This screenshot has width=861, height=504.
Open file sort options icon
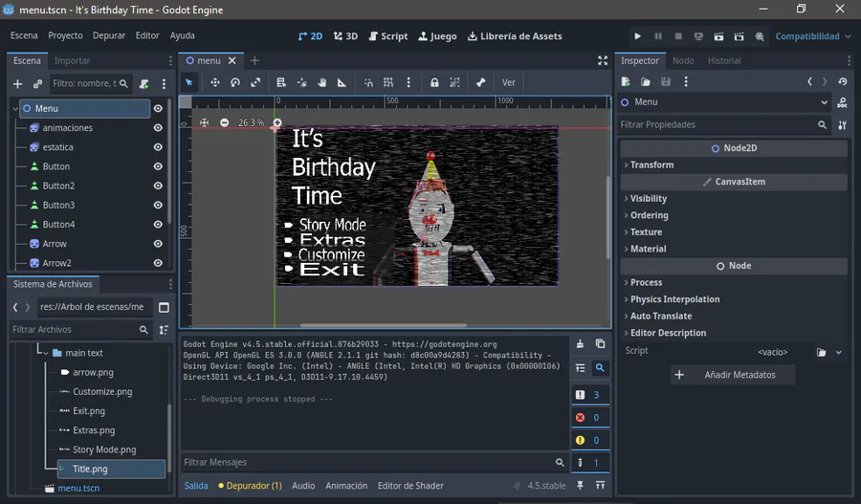pyautogui.click(x=164, y=329)
